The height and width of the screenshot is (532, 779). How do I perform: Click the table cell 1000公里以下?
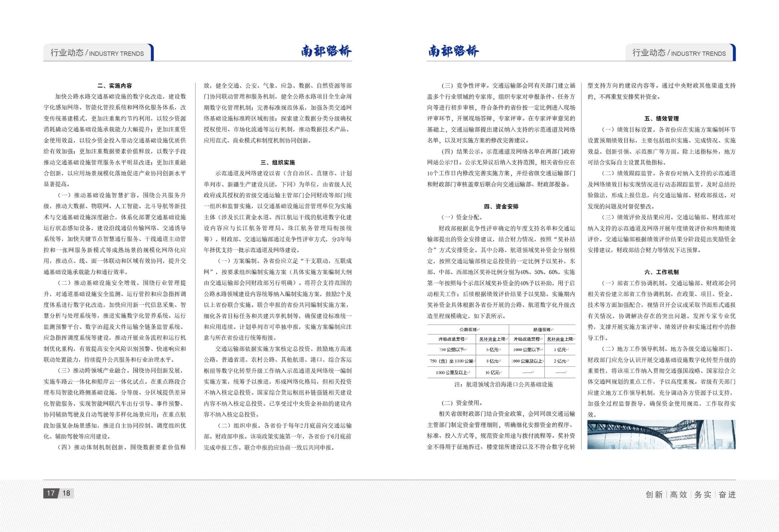point(527,350)
